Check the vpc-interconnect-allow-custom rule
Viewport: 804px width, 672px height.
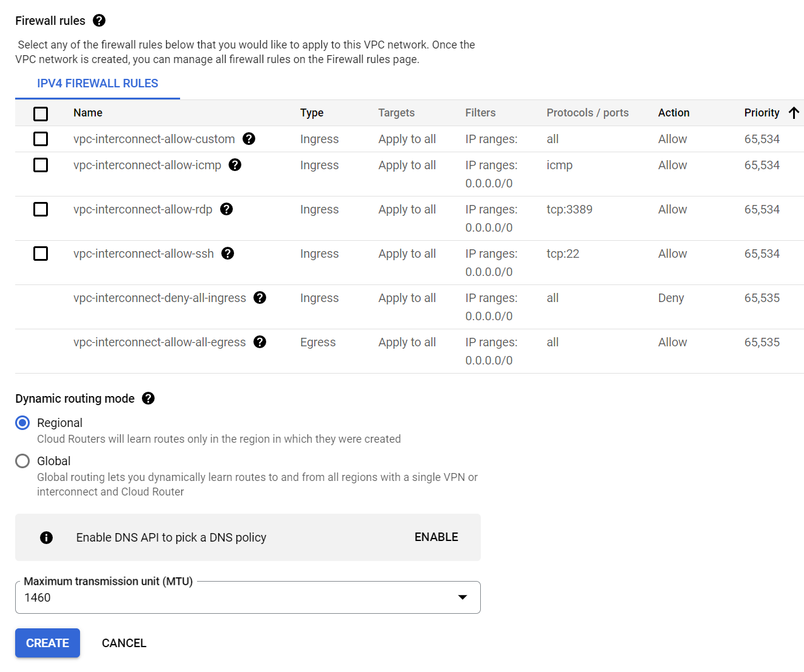[x=40, y=139]
